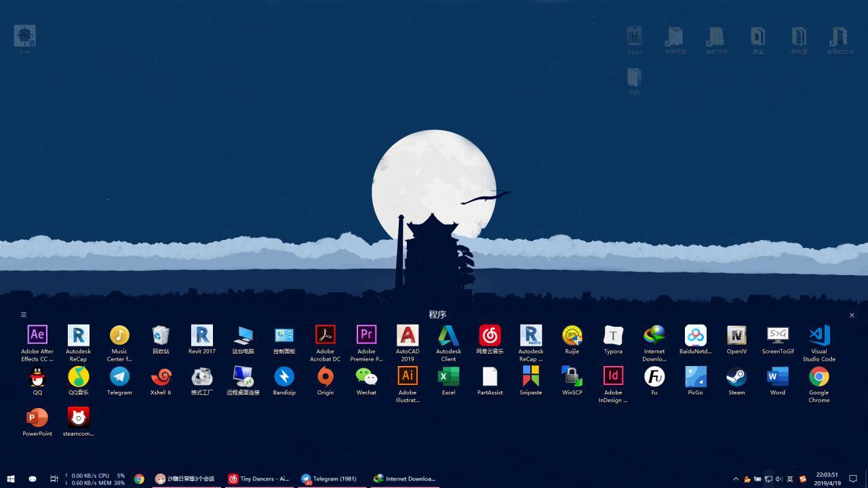Viewport: 868px width, 488px height.
Task: Launch Snipaste
Action: coord(531,381)
